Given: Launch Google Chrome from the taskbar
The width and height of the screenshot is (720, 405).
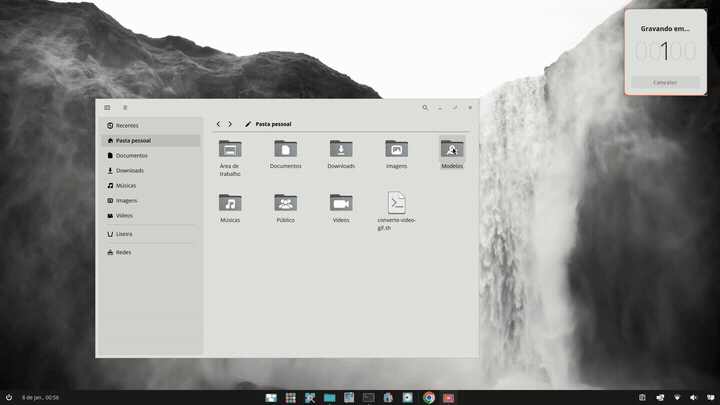Looking at the screenshot, I should (428, 398).
